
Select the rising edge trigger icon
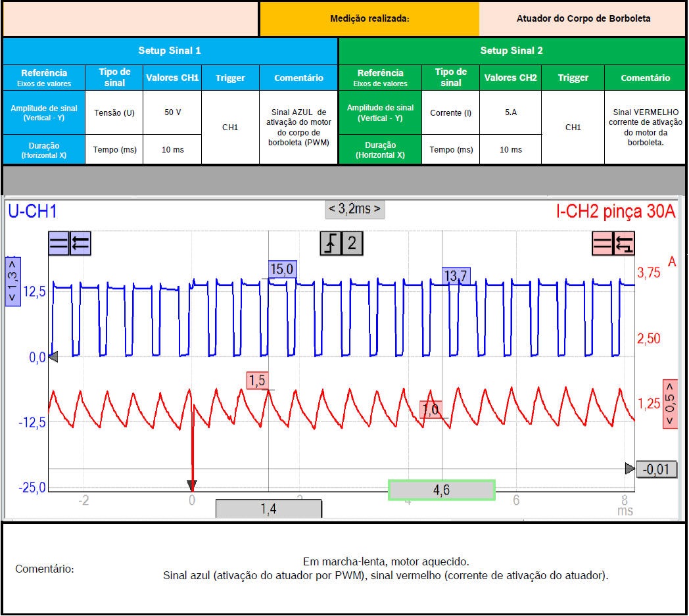tap(331, 243)
